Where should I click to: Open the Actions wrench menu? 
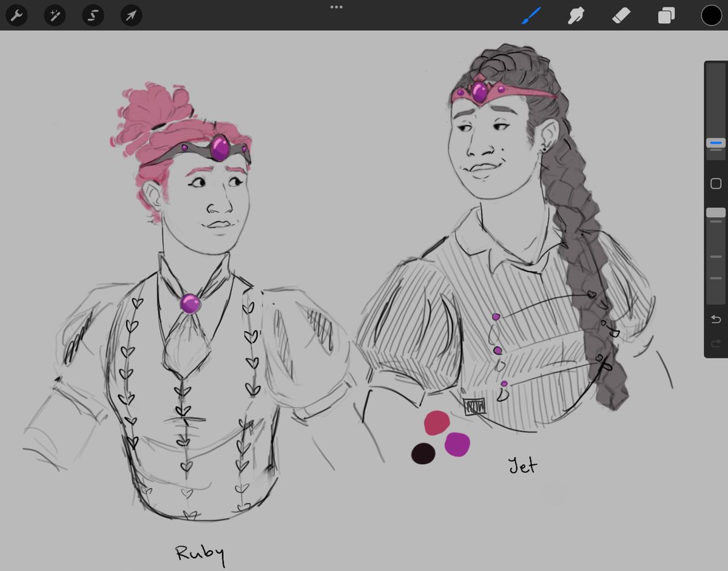coord(17,15)
